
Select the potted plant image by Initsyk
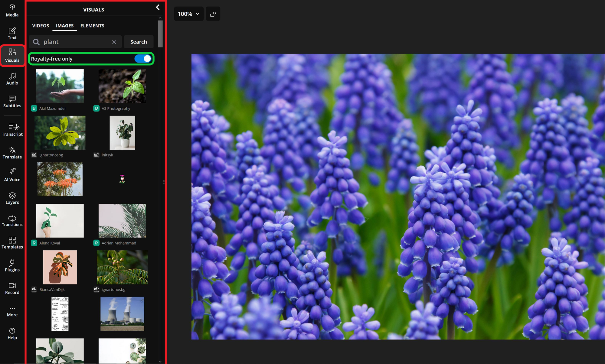tap(122, 132)
